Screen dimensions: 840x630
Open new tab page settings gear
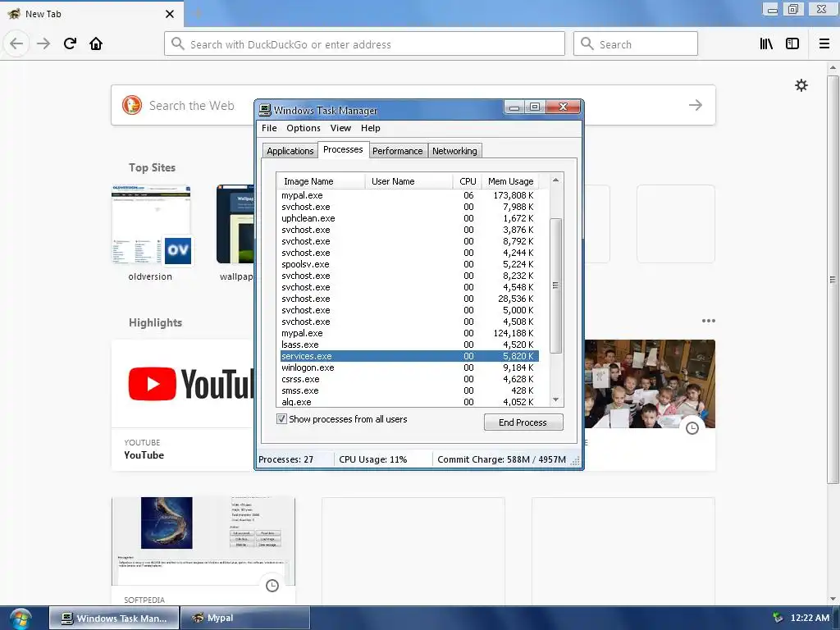[801, 85]
